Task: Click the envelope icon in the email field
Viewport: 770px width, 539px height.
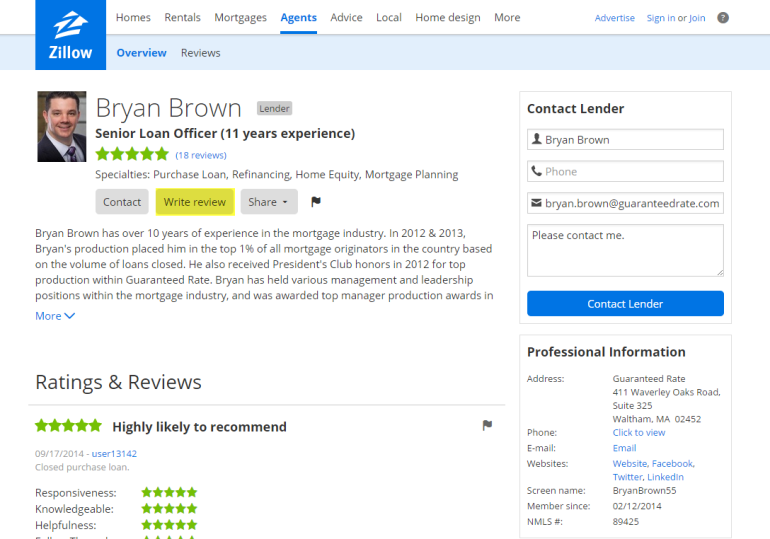Action: point(537,203)
